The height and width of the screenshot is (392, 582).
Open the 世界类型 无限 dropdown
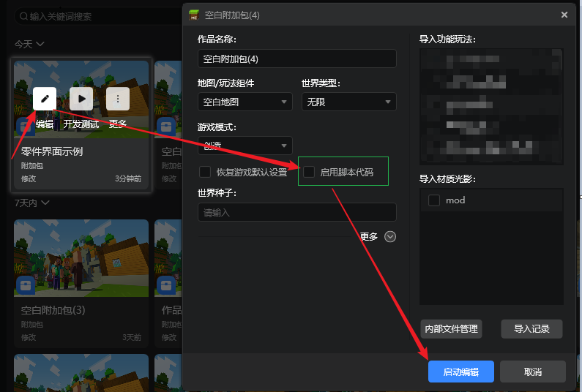click(x=349, y=102)
